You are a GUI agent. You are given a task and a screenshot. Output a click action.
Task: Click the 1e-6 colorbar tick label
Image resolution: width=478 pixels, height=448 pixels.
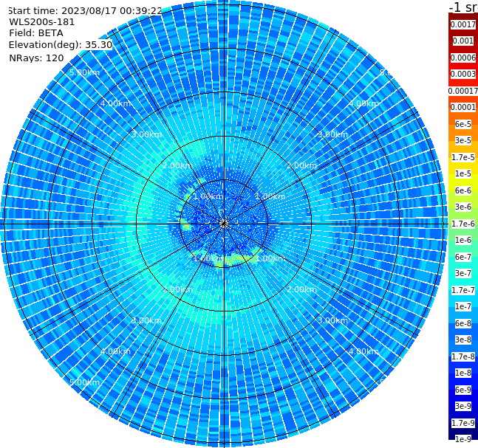pos(463,240)
